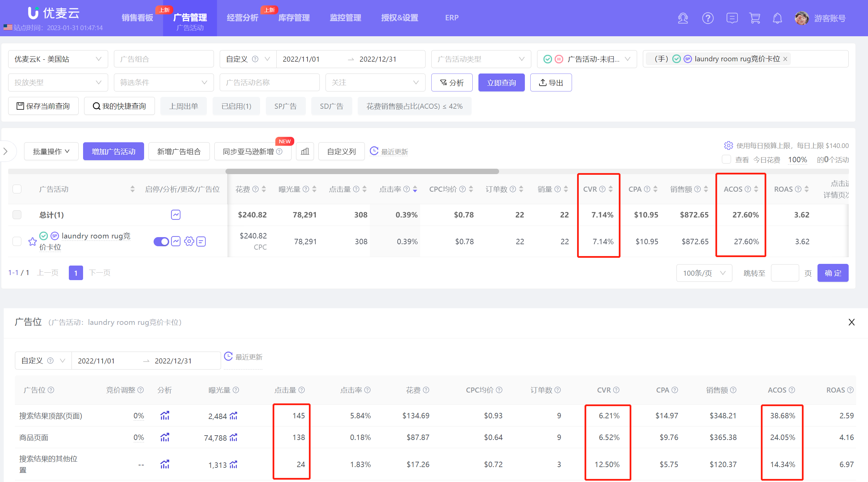Check the select-all checkbox in table header
Screen dimensions: 868x482
pos(17,189)
